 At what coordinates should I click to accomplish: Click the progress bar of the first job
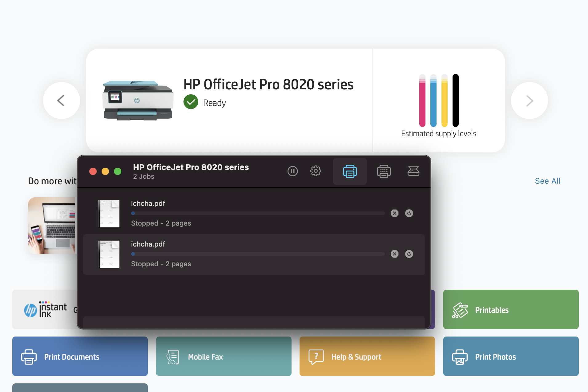(x=258, y=213)
